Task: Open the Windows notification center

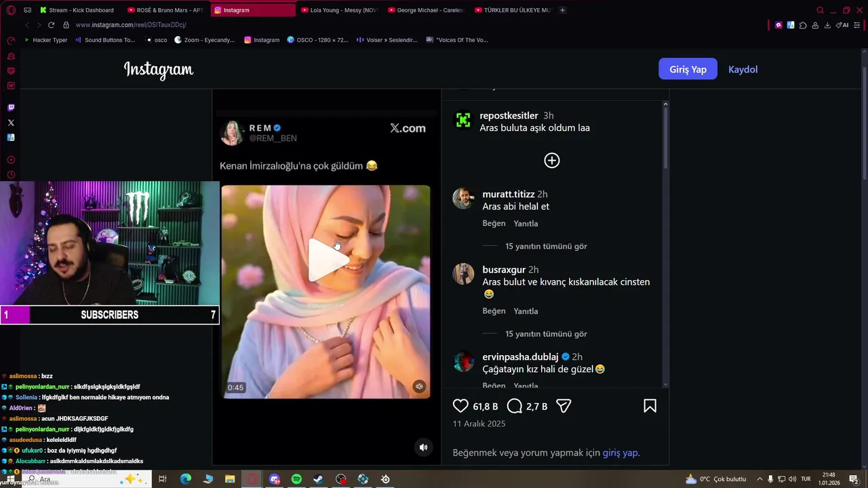Action: (854, 479)
